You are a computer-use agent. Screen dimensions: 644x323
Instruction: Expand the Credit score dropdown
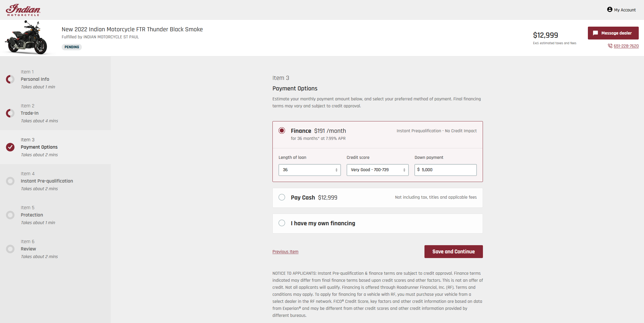pos(377,170)
